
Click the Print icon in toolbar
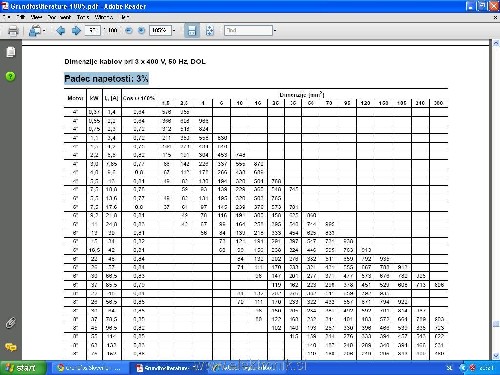tap(13, 31)
